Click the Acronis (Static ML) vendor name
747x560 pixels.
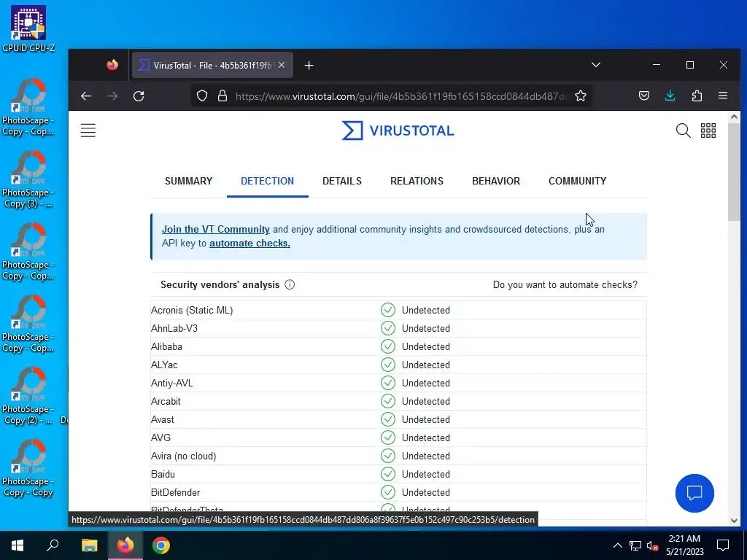192,310
